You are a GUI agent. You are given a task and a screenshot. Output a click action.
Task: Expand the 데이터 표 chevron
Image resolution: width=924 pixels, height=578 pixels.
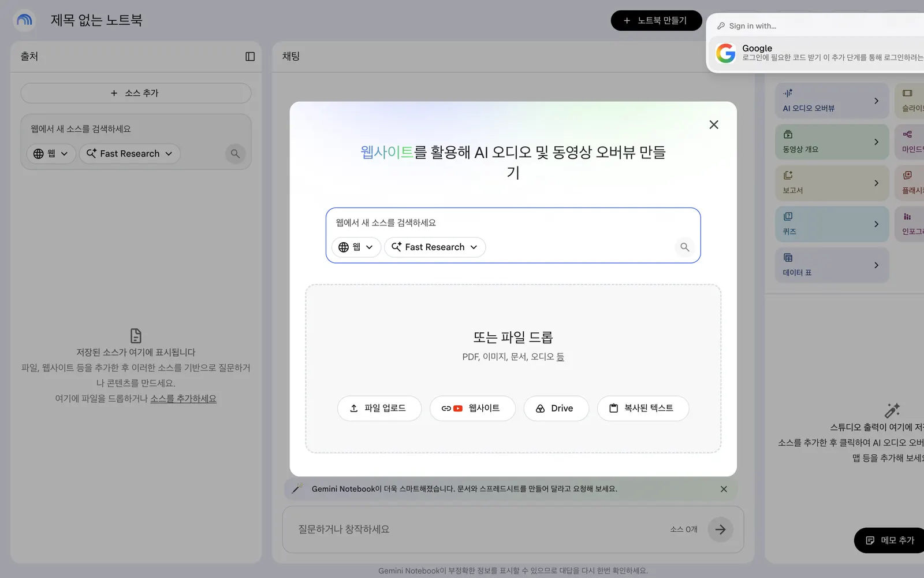876,265
